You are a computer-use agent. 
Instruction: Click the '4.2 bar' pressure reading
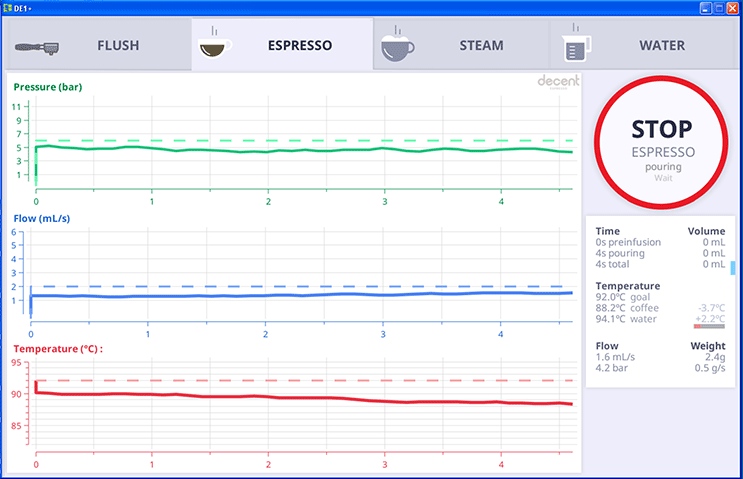pos(611,368)
